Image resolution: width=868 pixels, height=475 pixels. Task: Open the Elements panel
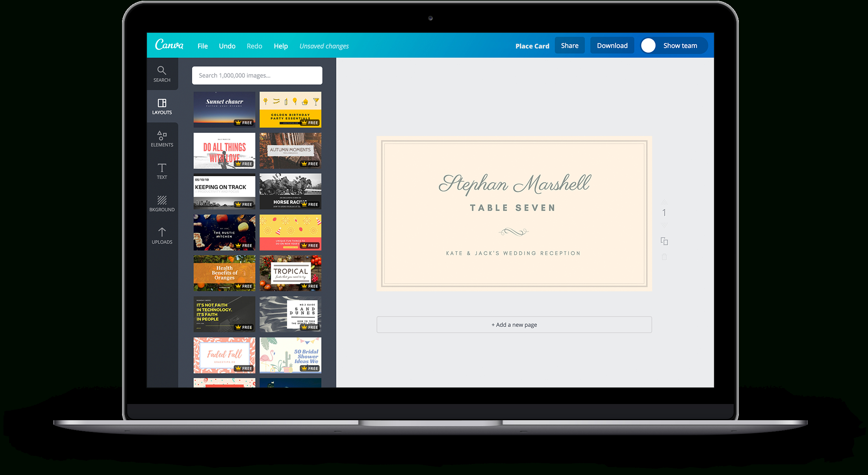[x=161, y=139]
